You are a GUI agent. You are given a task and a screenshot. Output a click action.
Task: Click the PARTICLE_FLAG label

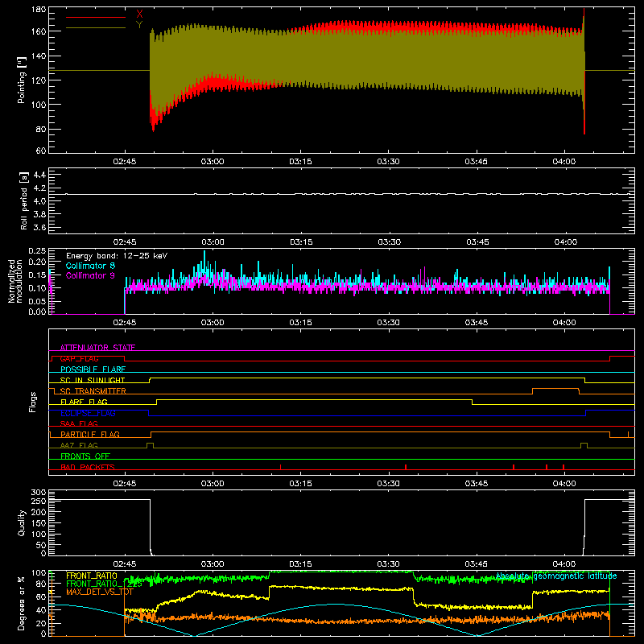[x=90, y=434]
